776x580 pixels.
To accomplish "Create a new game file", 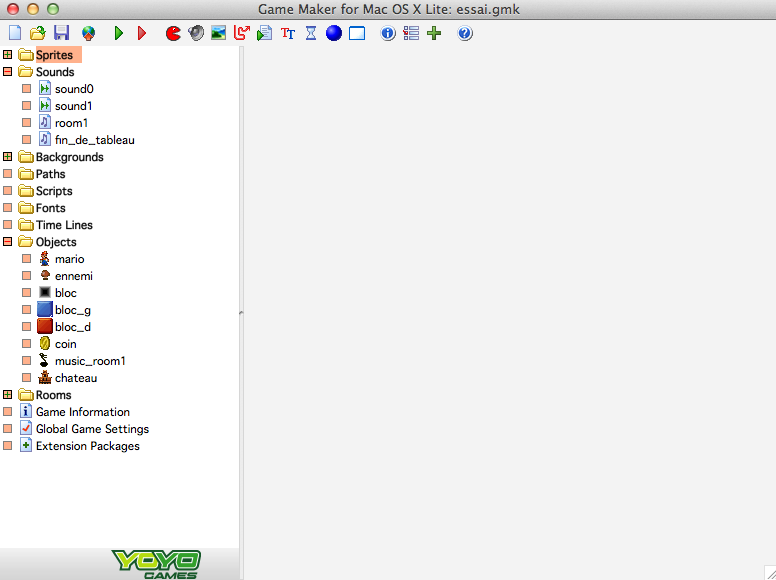I will [x=15, y=33].
